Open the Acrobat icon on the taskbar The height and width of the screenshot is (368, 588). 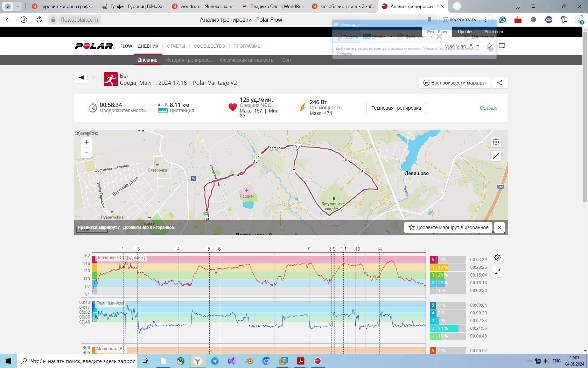[301, 361]
